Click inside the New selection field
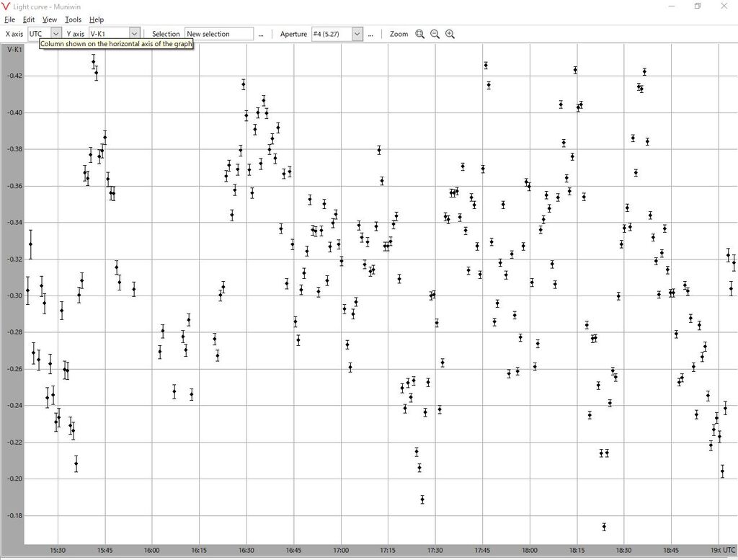The height and width of the screenshot is (560, 738). point(219,34)
